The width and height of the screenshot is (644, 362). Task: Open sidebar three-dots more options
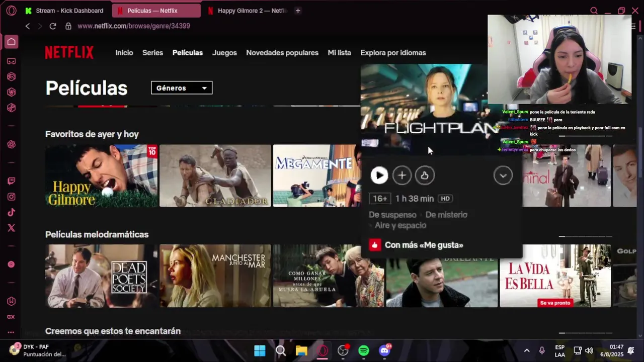(x=11, y=332)
